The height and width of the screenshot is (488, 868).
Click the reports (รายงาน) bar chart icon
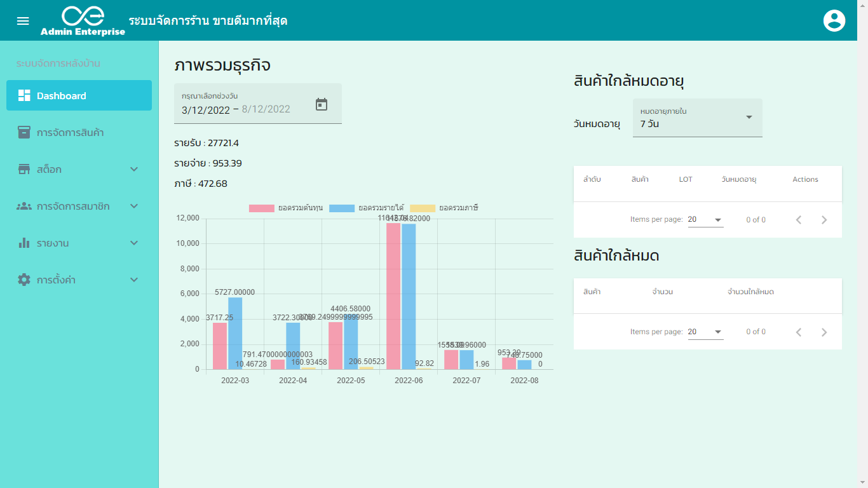point(25,243)
